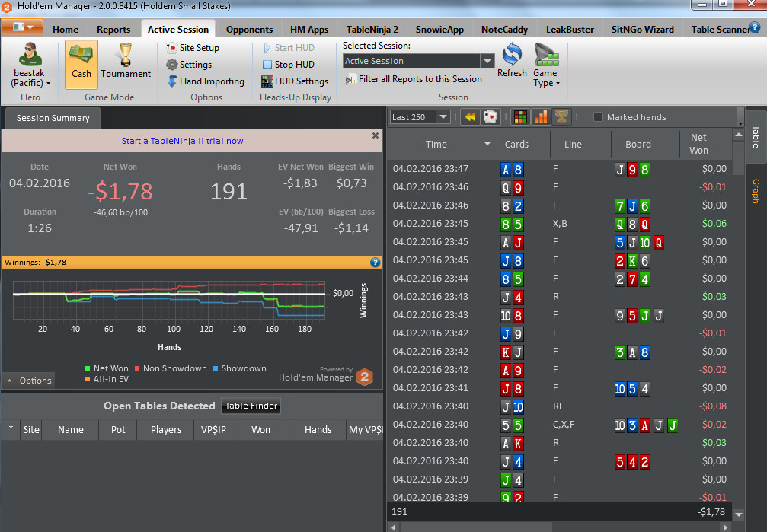767x532 pixels.
Task: Click the Start HUD button
Action: click(x=289, y=48)
